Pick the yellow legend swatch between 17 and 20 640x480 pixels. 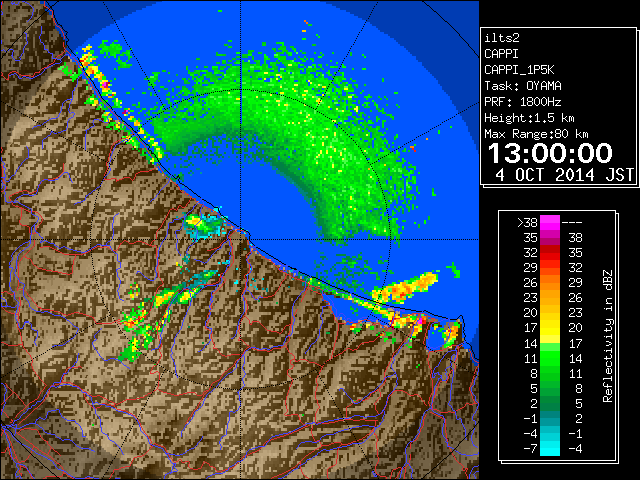pyautogui.click(x=550, y=328)
